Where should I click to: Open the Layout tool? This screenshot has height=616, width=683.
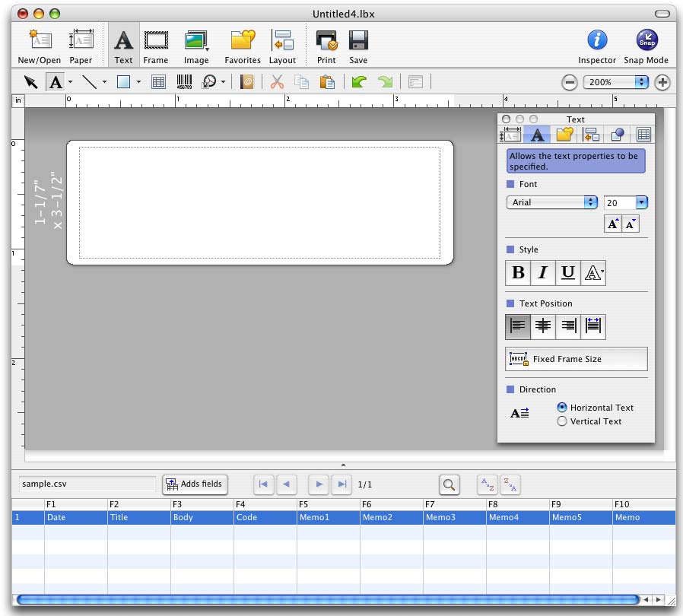pyautogui.click(x=282, y=46)
